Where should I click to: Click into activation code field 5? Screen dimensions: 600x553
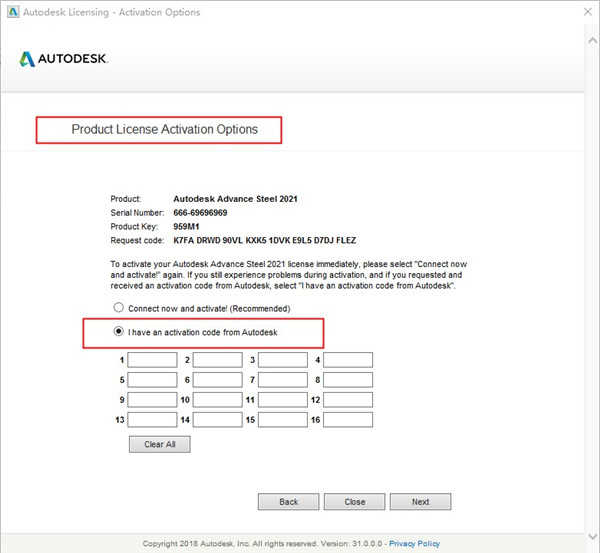point(153,380)
